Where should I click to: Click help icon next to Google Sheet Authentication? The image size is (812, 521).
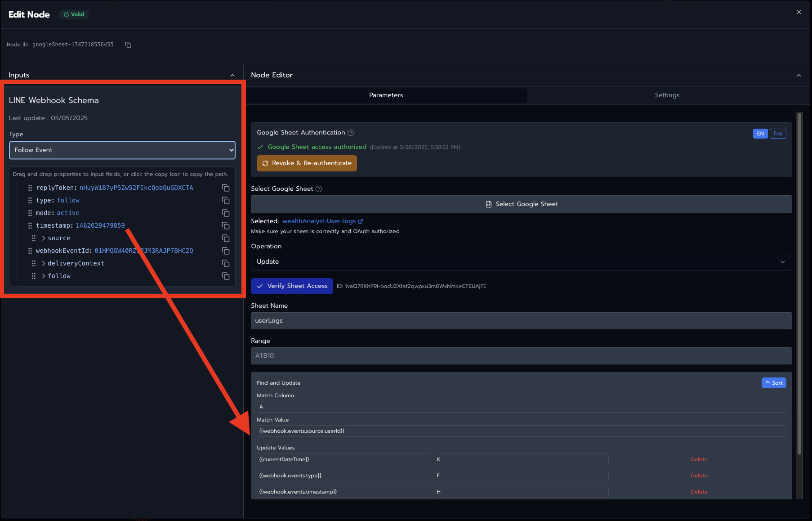coord(351,133)
